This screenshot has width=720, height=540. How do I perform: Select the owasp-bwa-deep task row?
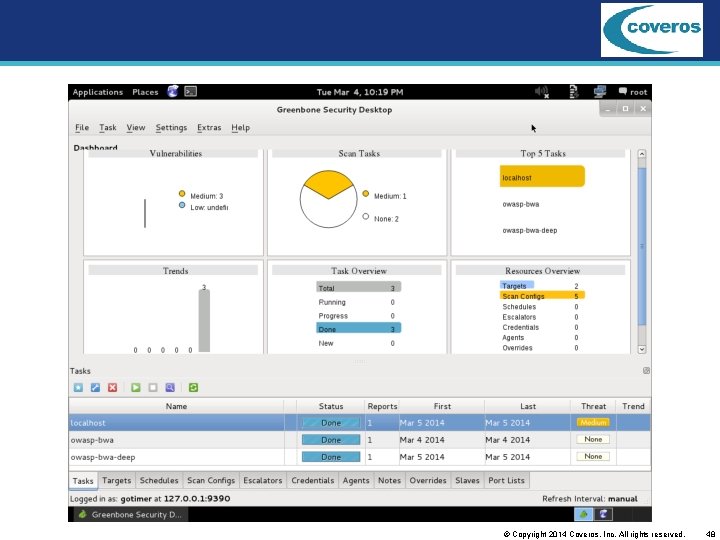pyautogui.click(x=360, y=457)
